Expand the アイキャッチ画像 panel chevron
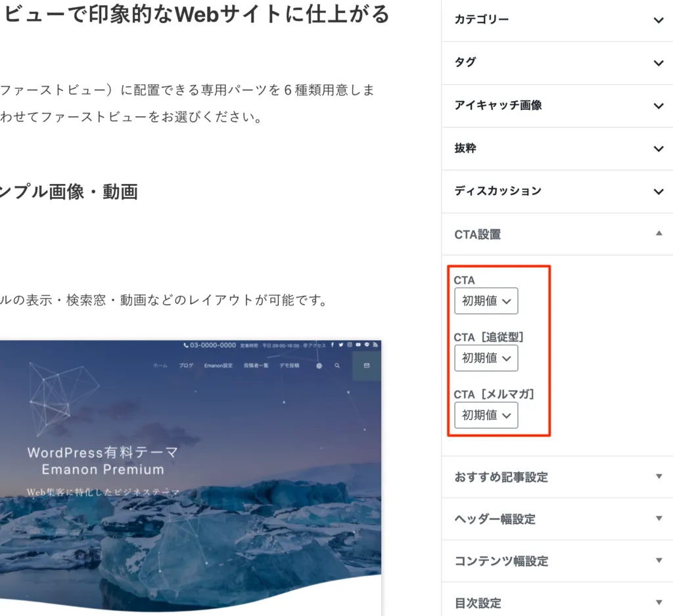 [x=659, y=106]
